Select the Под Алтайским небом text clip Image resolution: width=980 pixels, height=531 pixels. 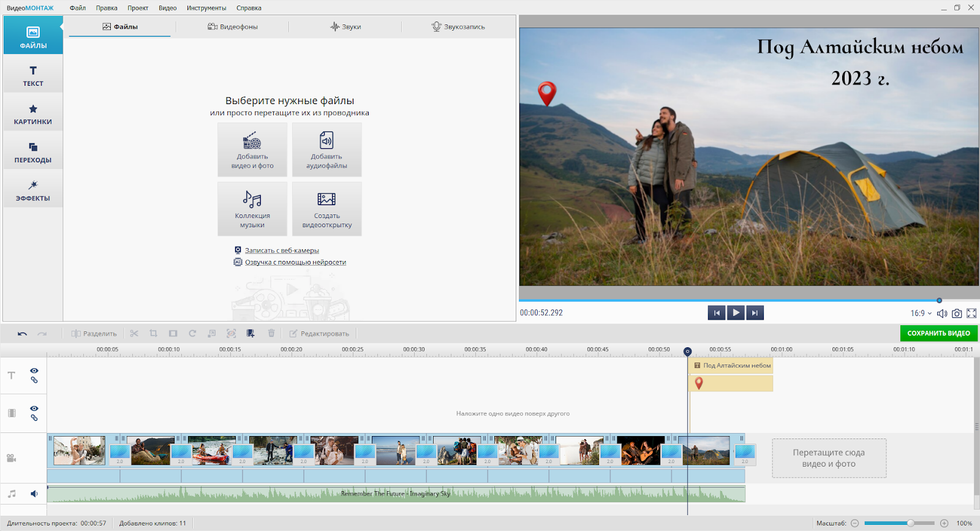(x=731, y=366)
